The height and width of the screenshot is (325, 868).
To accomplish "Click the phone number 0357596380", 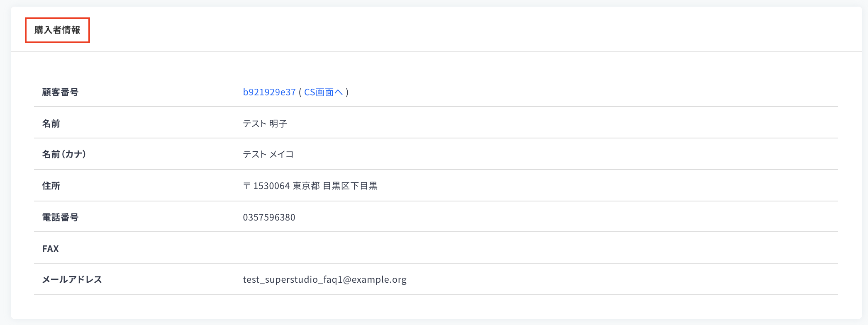I will coord(269,217).
